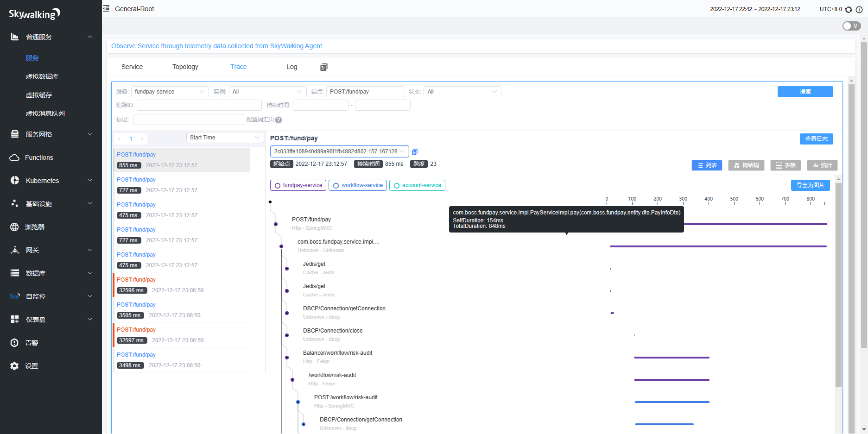Click the com.boss.fundpay.service.impl span row

(x=338, y=242)
